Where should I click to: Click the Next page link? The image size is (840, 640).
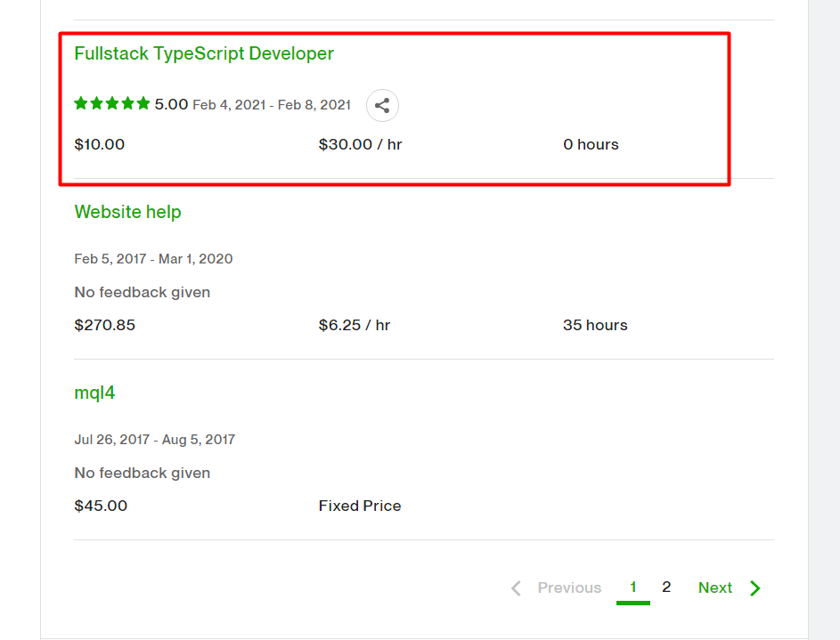pos(714,587)
